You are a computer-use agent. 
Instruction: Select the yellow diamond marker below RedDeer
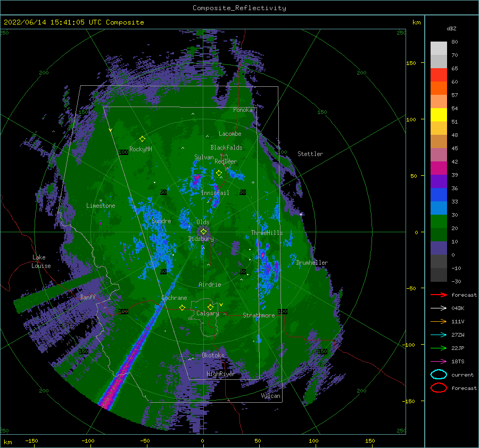click(219, 173)
